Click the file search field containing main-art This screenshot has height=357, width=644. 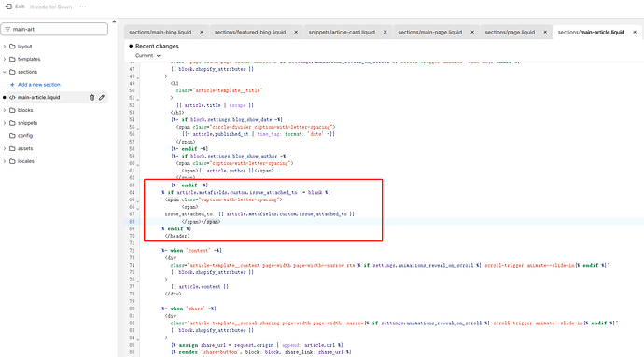click(x=54, y=29)
